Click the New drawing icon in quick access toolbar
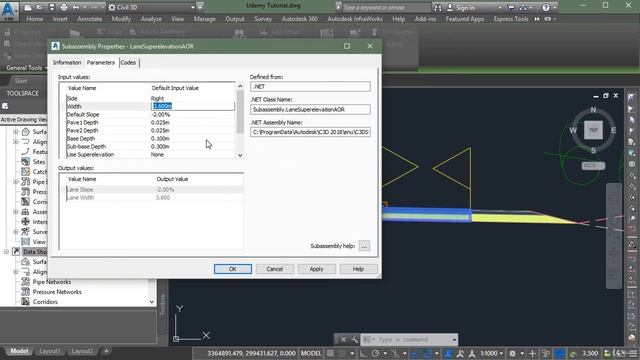Image resolution: width=640 pixels, height=360 pixels. (28, 7)
